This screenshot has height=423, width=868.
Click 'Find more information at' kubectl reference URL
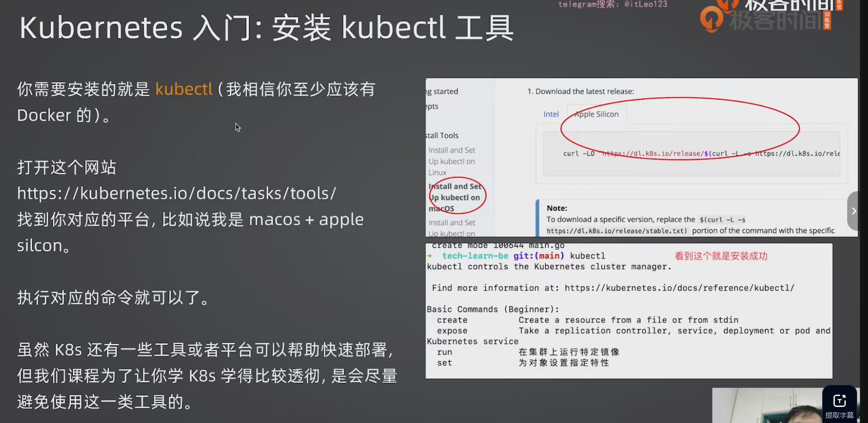(x=679, y=288)
